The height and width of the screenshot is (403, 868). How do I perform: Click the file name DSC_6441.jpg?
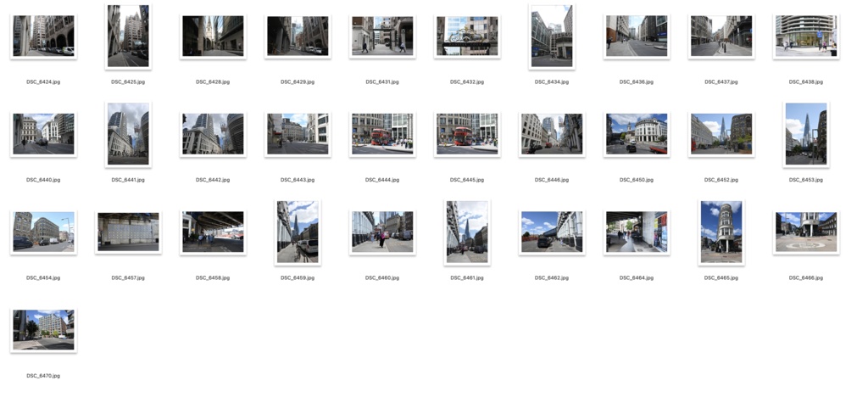[x=128, y=180]
